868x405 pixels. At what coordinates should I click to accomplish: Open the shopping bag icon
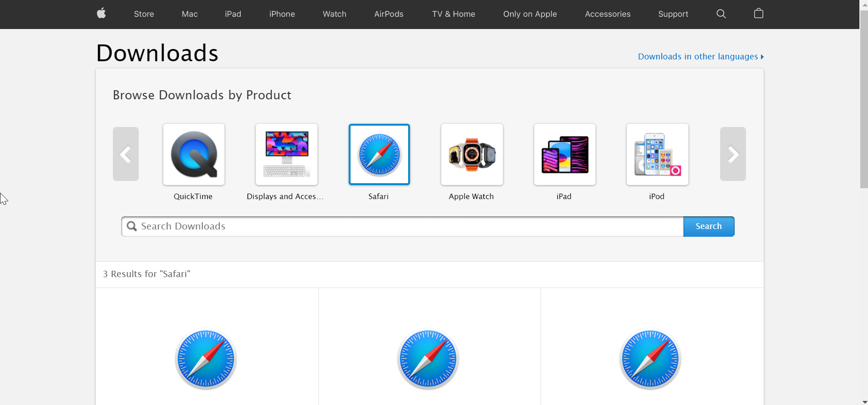(759, 13)
